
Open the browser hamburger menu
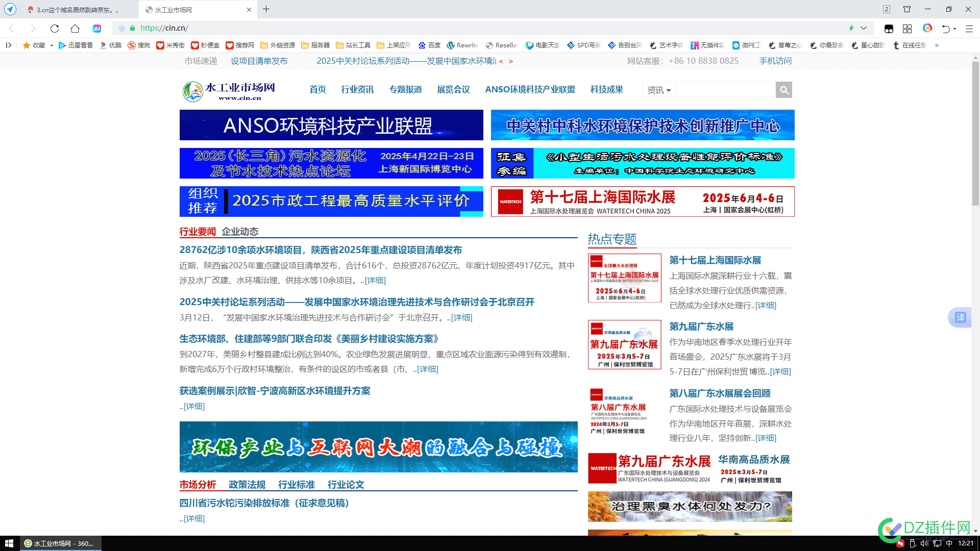[969, 29]
